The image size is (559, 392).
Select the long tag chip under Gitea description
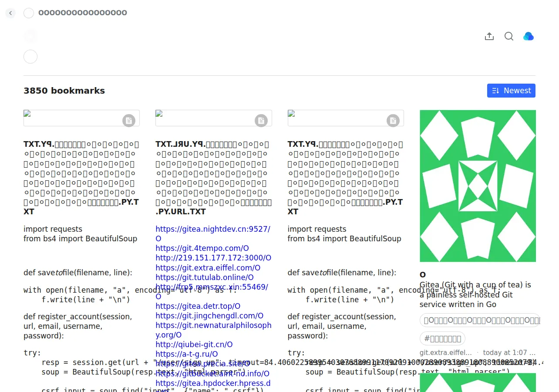480,320
